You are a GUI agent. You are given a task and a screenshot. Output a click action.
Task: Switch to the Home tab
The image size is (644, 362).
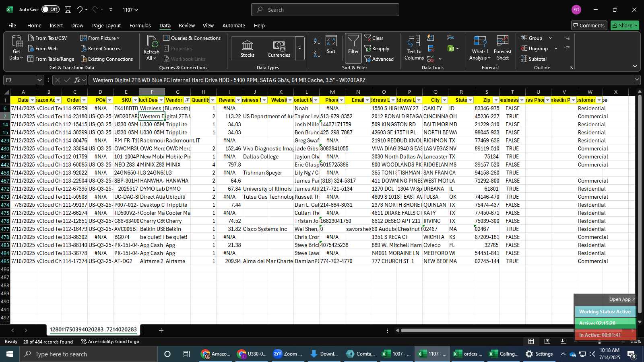[x=34, y=25]
